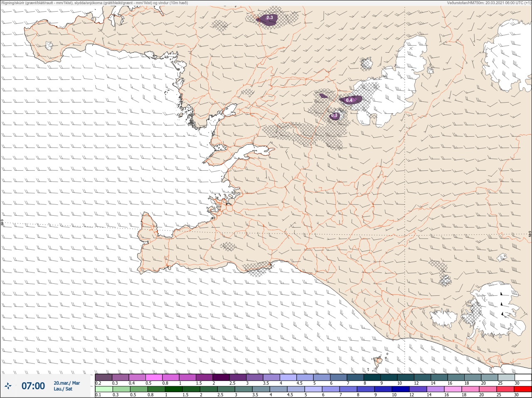Pick upper legend swatch labeled 30
The image size is (532, 398).
tap(523, 377)
